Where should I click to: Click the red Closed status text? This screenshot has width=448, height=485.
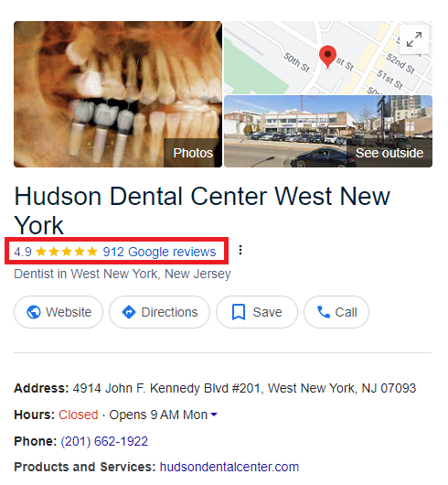pyautogui.click(x=78, y=415)
